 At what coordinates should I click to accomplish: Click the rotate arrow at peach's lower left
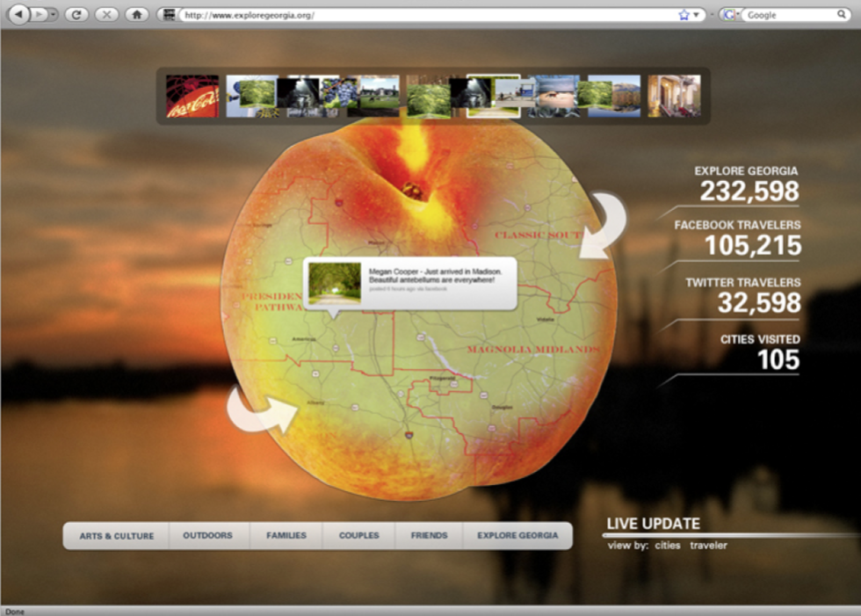coord(263,412)
